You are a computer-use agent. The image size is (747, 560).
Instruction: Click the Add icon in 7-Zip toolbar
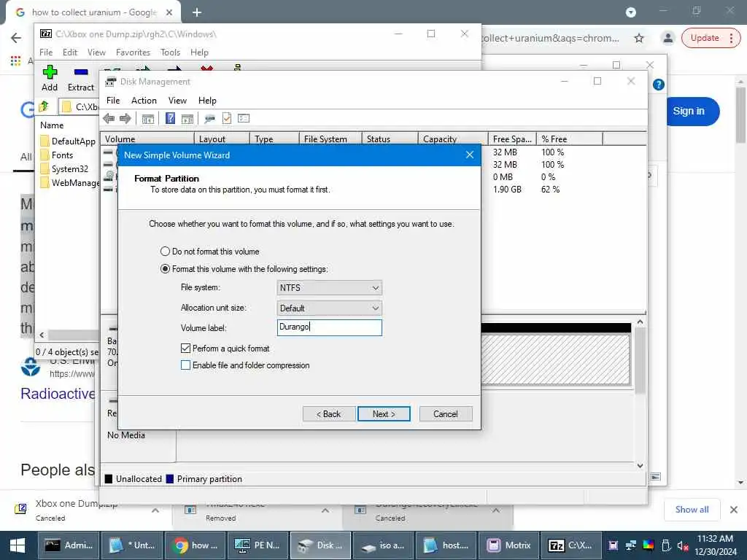pos(50,72)
